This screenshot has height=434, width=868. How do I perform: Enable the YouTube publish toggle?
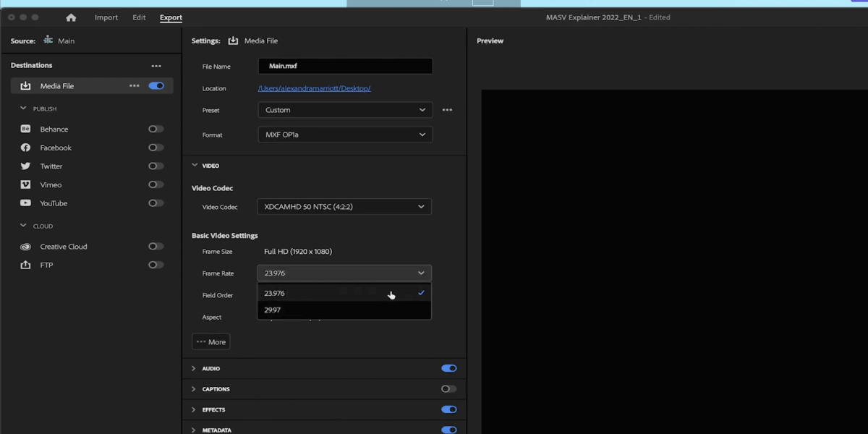(156, 203)
